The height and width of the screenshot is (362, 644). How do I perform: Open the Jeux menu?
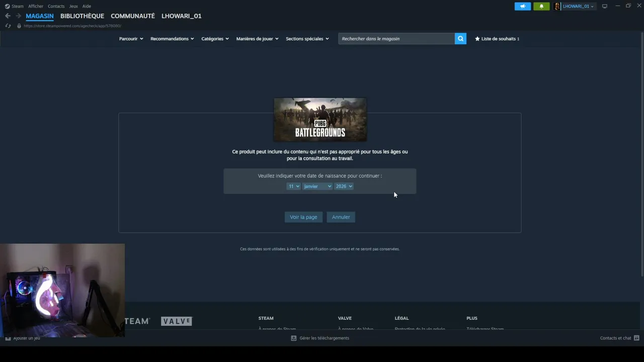point(73,6)
